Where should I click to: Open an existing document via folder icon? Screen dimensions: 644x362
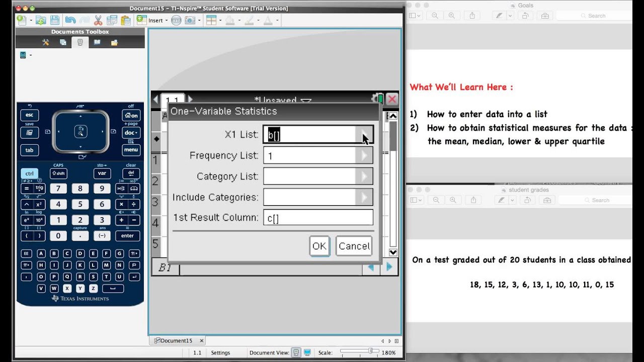(x=41, y=20)
